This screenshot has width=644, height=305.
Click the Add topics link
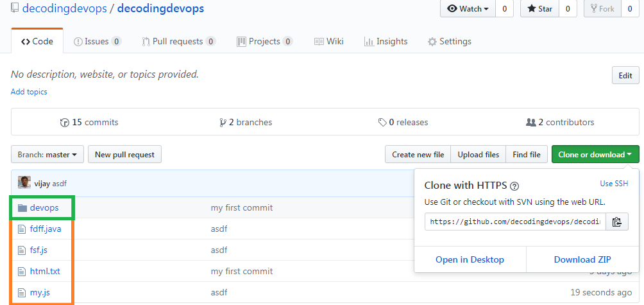click(29, 92)
